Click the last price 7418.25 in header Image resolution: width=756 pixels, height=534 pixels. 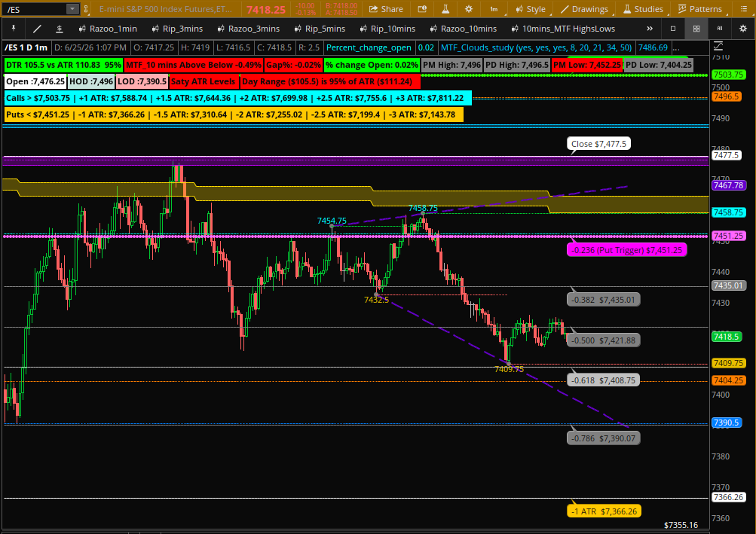(x=266, y=10)
